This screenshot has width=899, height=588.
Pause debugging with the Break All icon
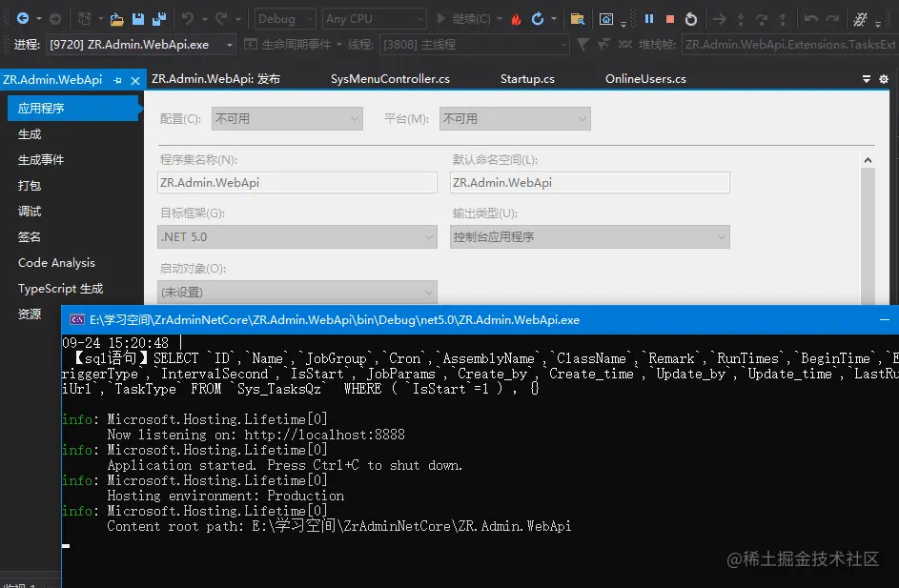click(x=649, y=18)
